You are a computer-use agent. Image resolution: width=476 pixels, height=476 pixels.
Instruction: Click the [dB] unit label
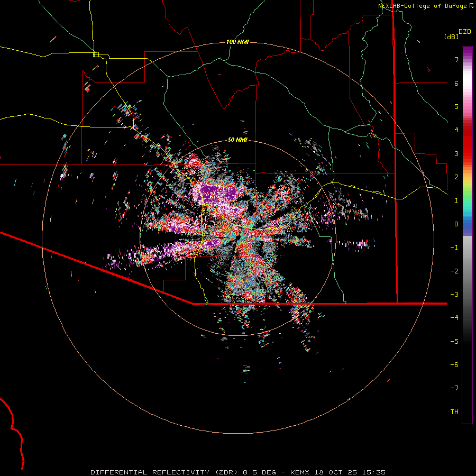tap(451, 36)
